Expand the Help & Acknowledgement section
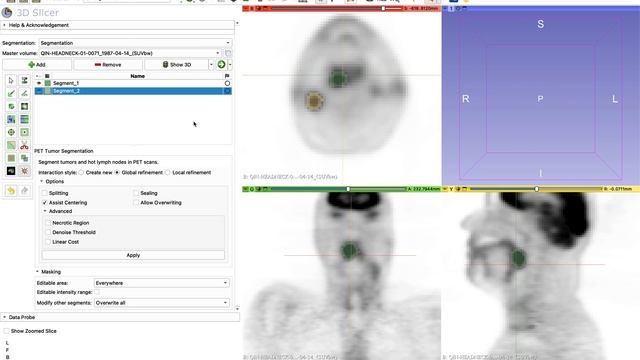This screenshot has width=640, height=360. 117,25
